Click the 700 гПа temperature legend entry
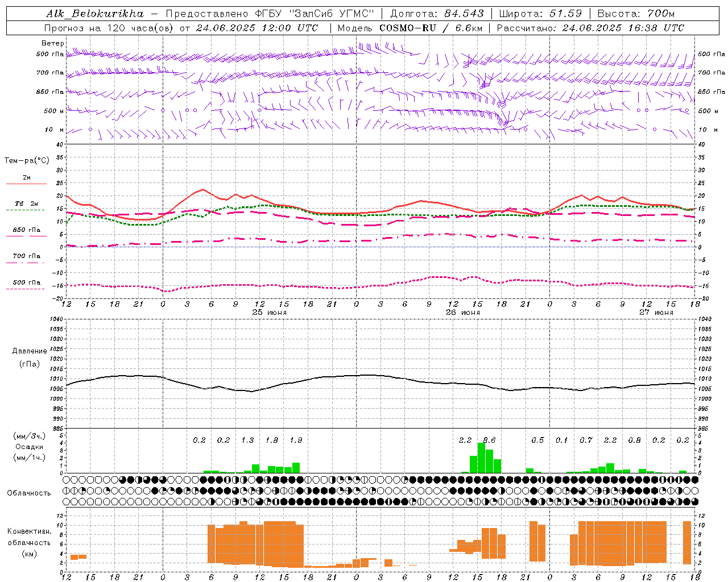Screen dimensions: 728x582 27,256
